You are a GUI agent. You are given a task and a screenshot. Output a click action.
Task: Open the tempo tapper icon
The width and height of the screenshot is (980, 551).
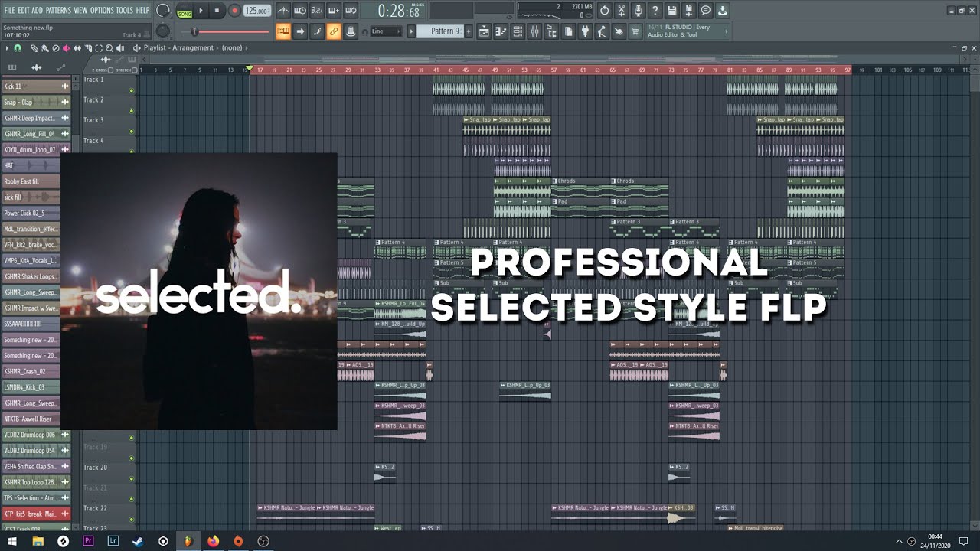coord(602,31)
